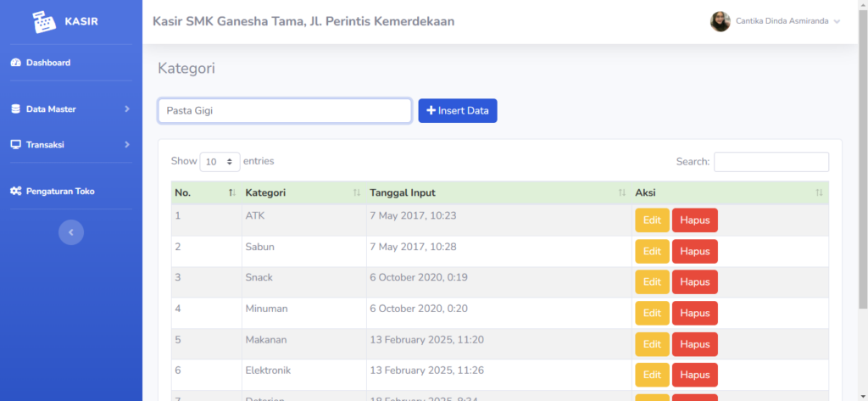Click the KASIR cash register logo icon

point(44,22)
